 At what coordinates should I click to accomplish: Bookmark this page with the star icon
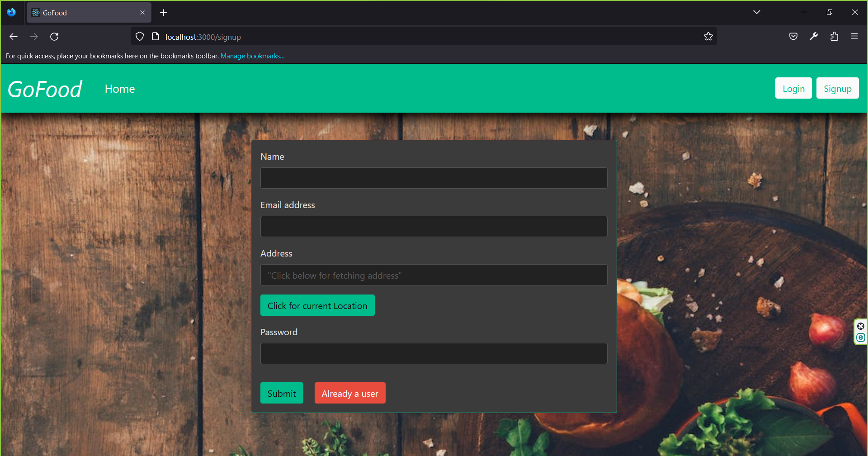[x=708, y=37]
